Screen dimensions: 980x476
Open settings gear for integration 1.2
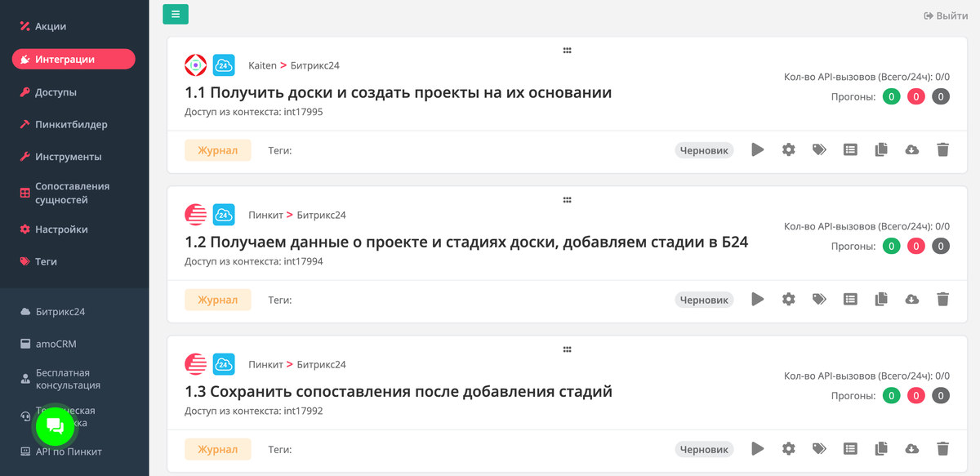point(788,299)
